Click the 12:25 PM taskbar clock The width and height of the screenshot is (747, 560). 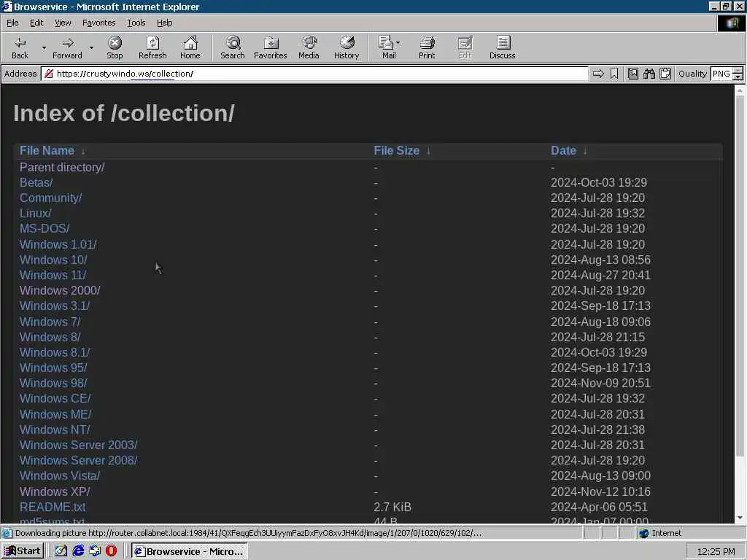point(716,551)
